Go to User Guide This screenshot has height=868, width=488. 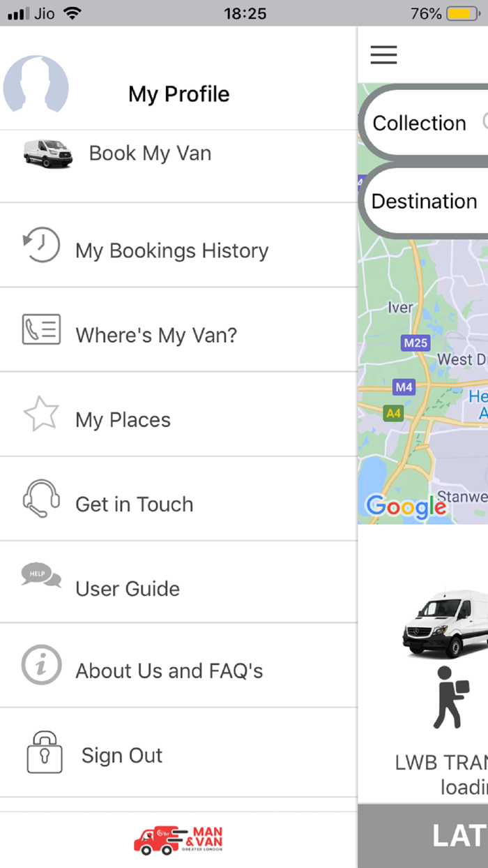pos(128,588)
